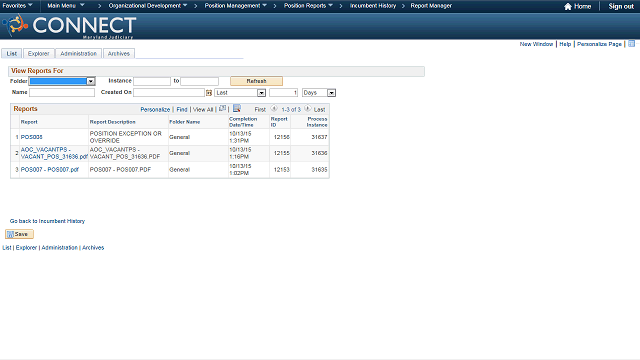Click the First link in Reports navigation
Screen dimensions: 640x360
(x=260, y=109)
